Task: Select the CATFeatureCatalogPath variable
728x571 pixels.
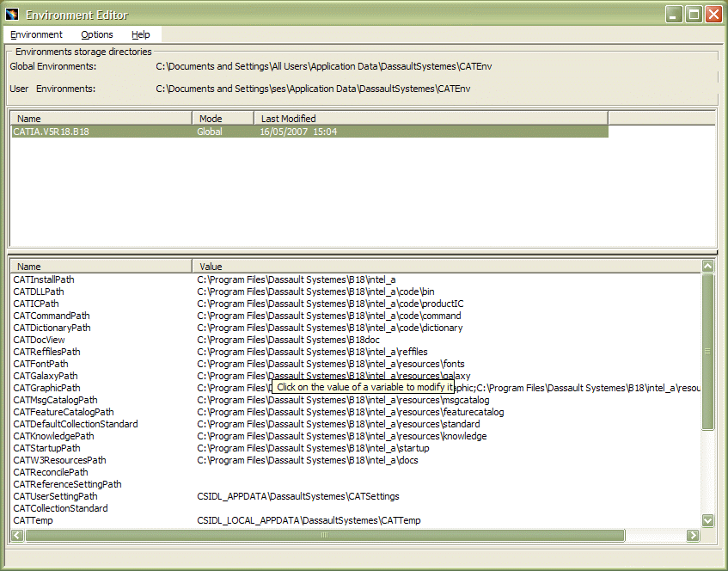Action: point(63,412)
